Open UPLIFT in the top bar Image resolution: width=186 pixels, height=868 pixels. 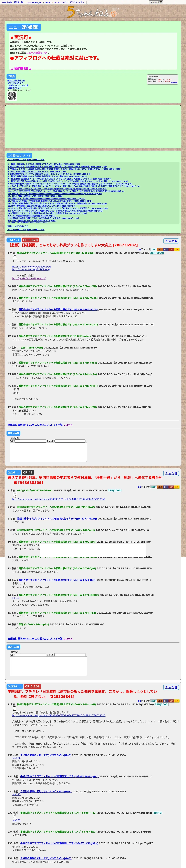tap(48, 2)
